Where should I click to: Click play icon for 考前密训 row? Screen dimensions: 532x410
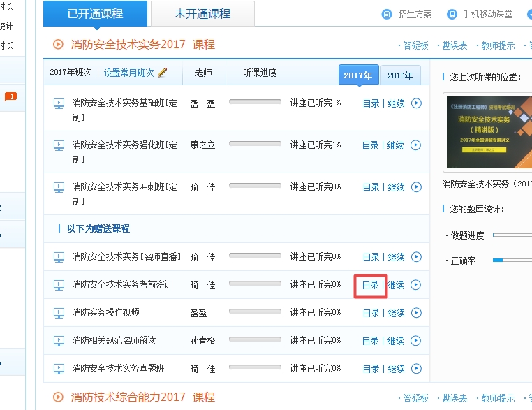(415, 285)
